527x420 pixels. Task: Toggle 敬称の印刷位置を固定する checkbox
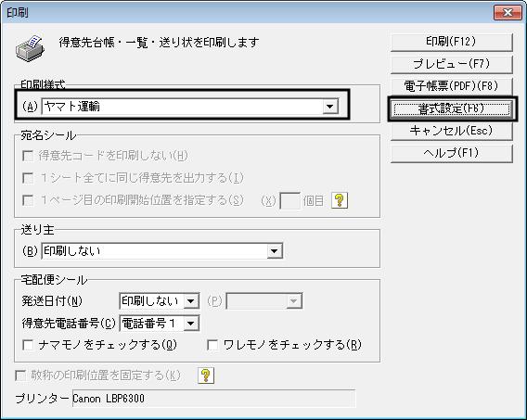click(20, 375)
